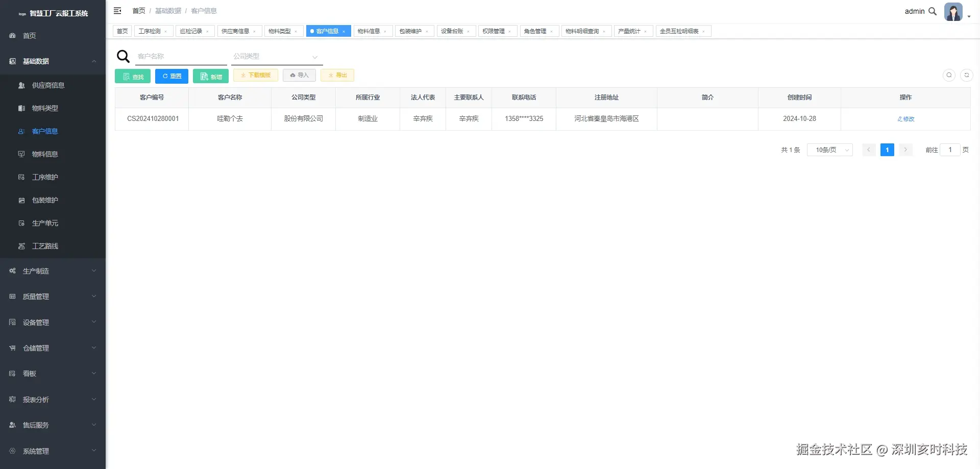Open 物料类型 via its sidebar icon
980x469 pixels.
pyautogui.click(x=21, y=108)
